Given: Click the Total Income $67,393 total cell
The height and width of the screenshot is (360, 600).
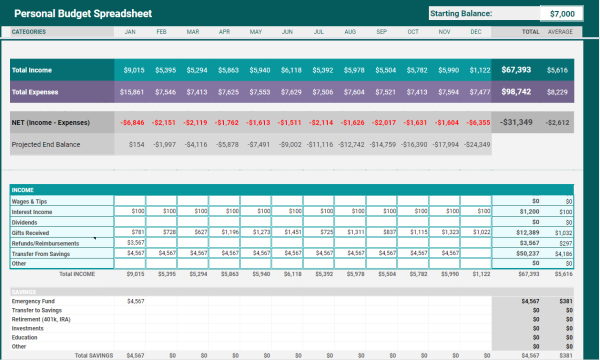Looking at the screenshot, I should click(516, 70).
